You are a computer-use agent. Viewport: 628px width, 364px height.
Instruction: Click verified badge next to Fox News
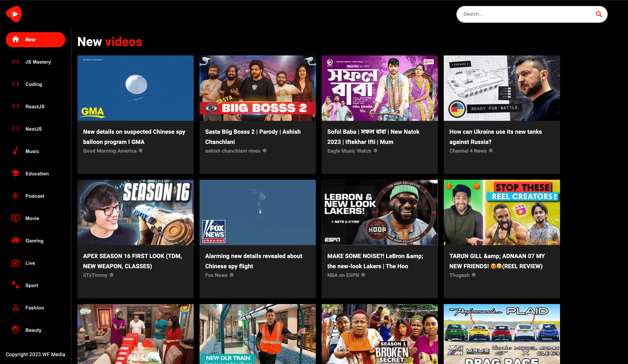point(232,275)
